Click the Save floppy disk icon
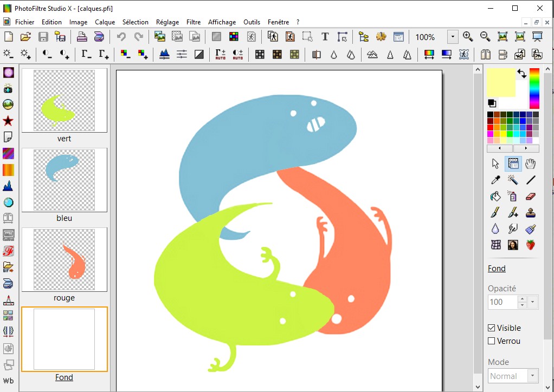 (x=43, y=37)
